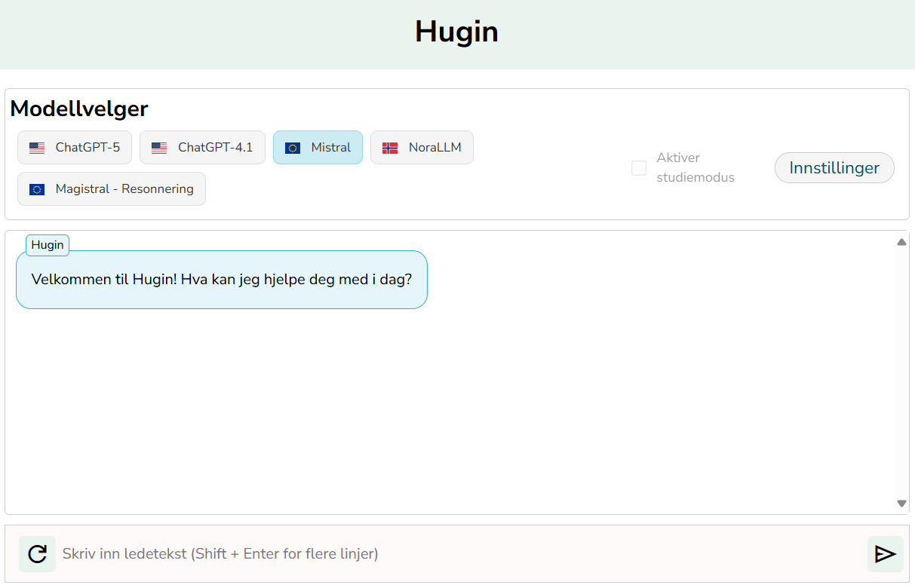Screen dimensions: 915x588
Task: Select the ChatGPT-5 model
Action: [74, 148]
